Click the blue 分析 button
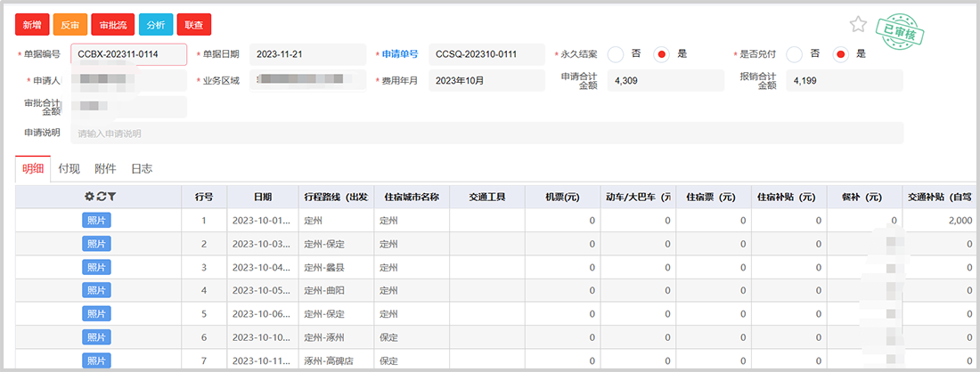Viewport: 980px width, 372px height. (155, 25)
